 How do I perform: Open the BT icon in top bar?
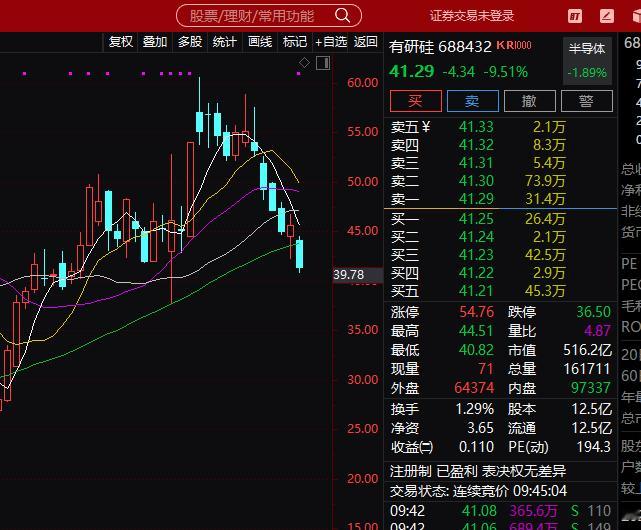pos(575,16)
